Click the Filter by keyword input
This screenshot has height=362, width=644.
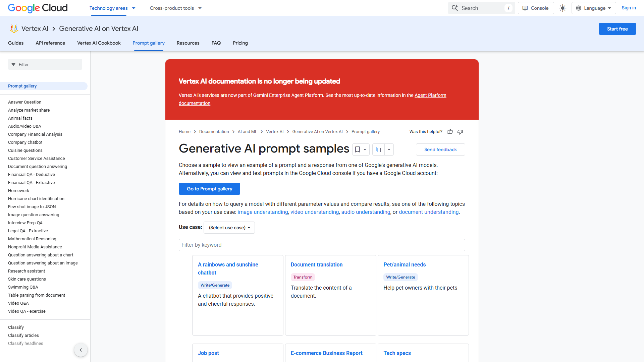pos(322,245)
